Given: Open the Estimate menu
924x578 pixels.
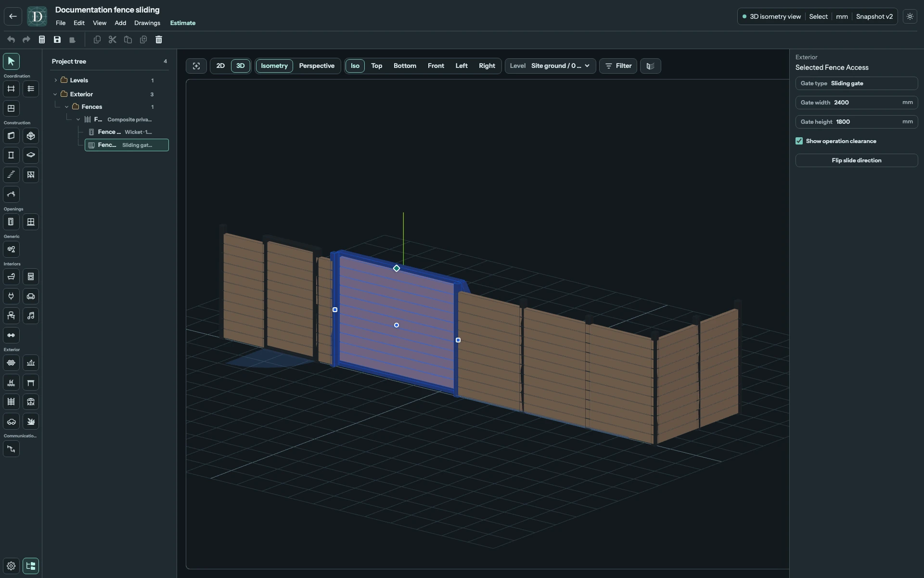Looking at the screenshot, I should pyautogui.click(x=183, y=23).
